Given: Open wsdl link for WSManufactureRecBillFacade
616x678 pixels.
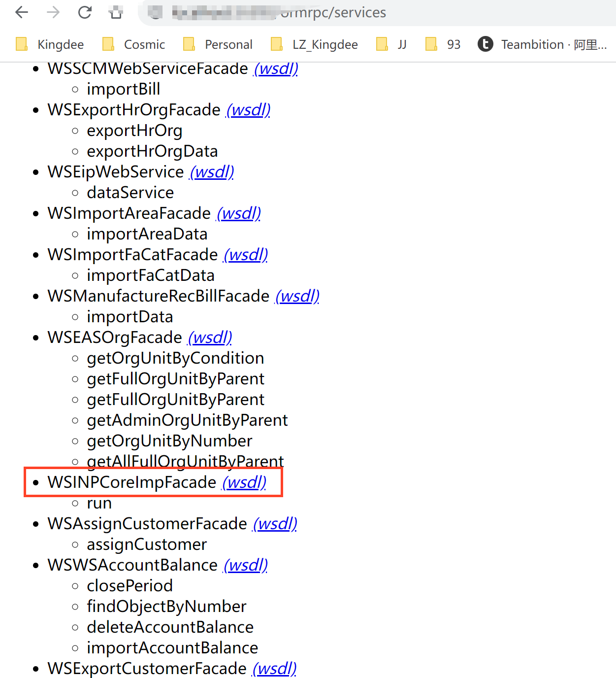Looking at the screenshot, I should pos(298,296).
